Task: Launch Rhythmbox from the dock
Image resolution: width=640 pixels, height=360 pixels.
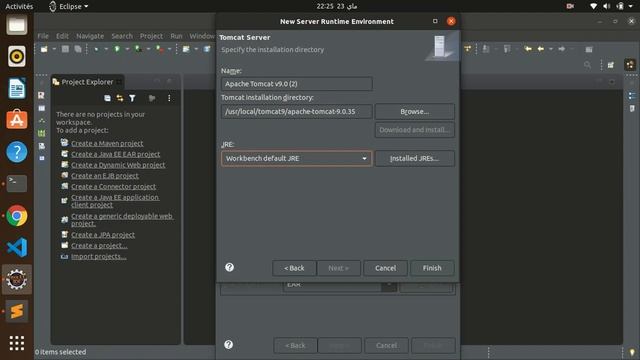Action: pyautogui.click(x=17, y=56)
